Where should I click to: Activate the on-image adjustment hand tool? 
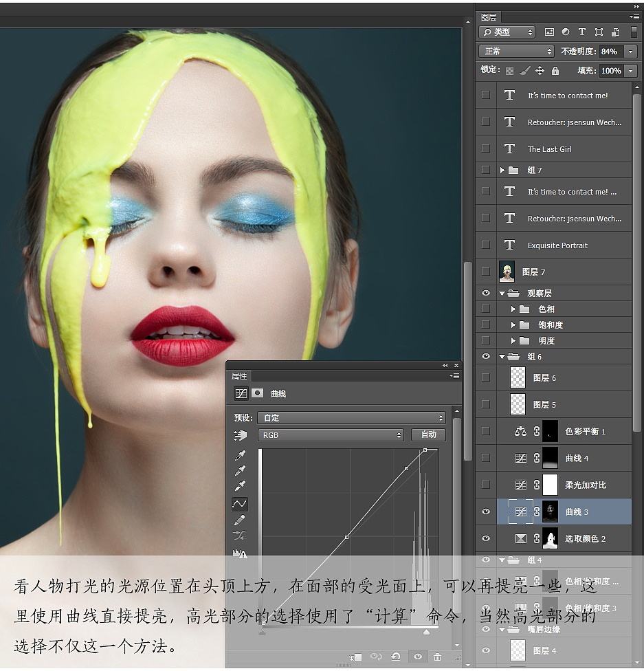[x=240, y=436]
